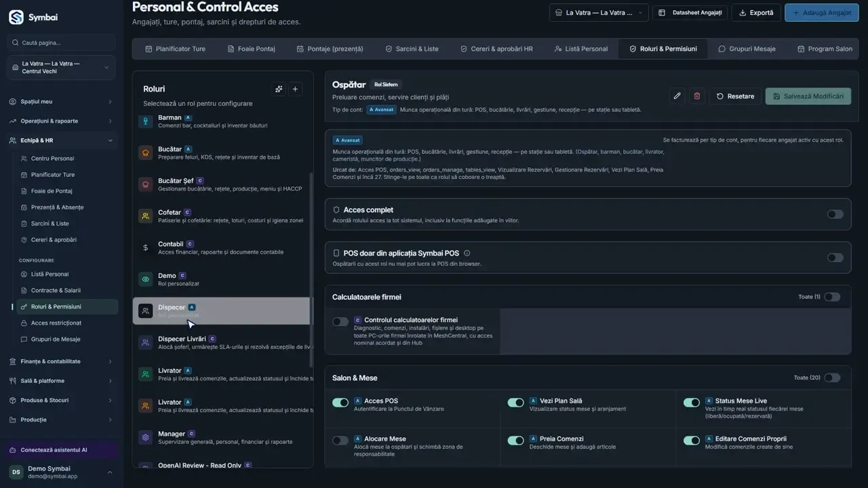The image size is (868, 488).
Task: Click the DS user avatar
Action: coord(16,472)
